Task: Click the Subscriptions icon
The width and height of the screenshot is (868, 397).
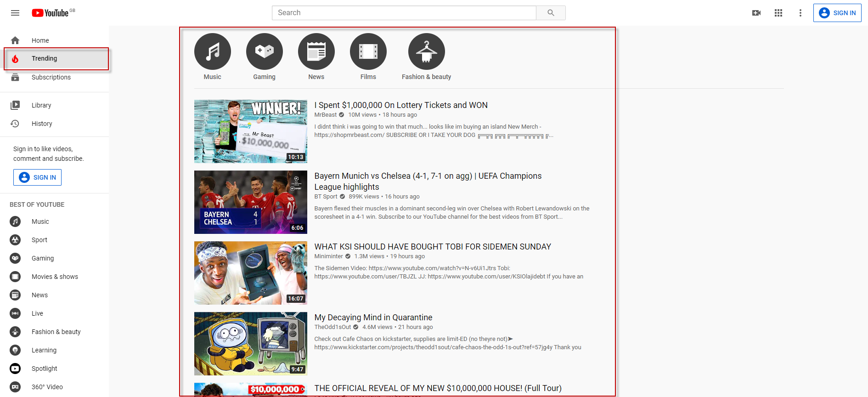Action: pyautogui.click(x=15, y=77)
